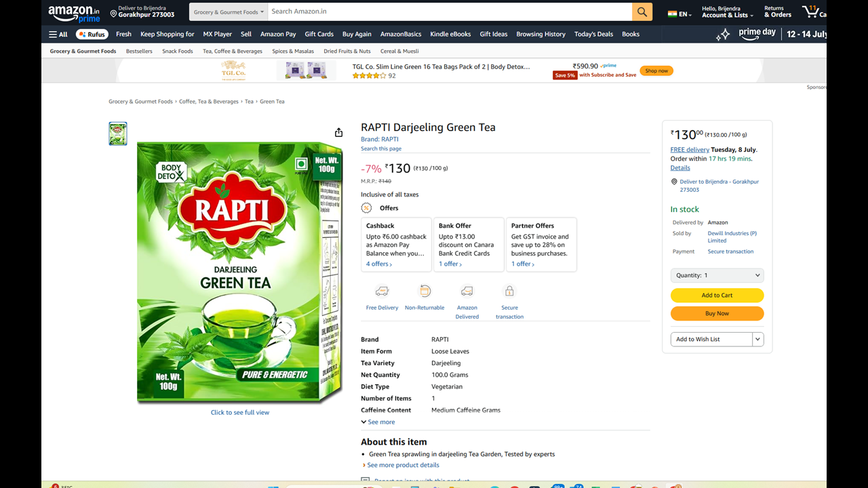Screen dimensions: 868x488
Task: Click Coffee, Tea & Beverages breadcrumb
Action: tap(209, 102)
